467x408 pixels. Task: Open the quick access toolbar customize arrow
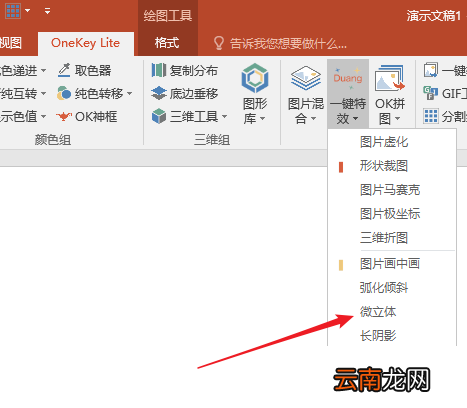47,11
